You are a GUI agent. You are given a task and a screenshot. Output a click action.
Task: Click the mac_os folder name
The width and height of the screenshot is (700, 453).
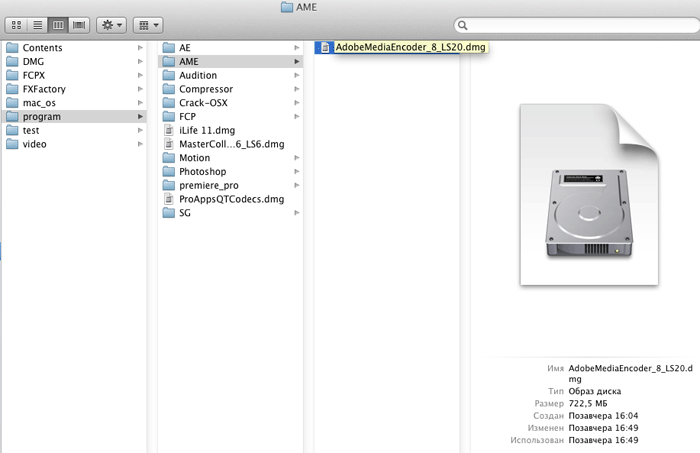39,103
